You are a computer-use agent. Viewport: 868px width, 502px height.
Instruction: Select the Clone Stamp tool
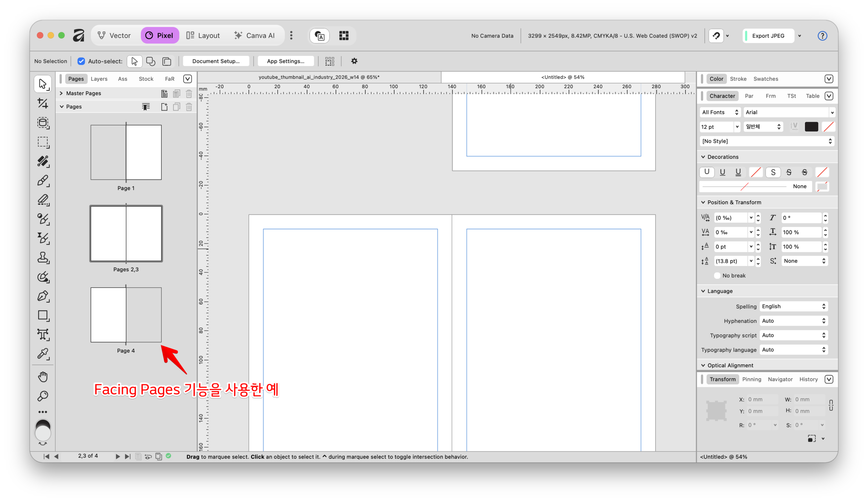coord(43,257)
